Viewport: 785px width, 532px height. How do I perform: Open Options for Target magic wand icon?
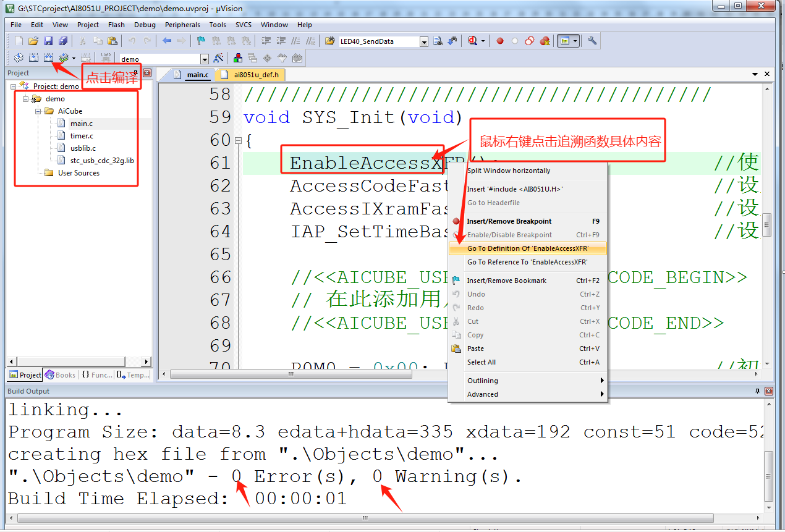[x=218, y=58]
